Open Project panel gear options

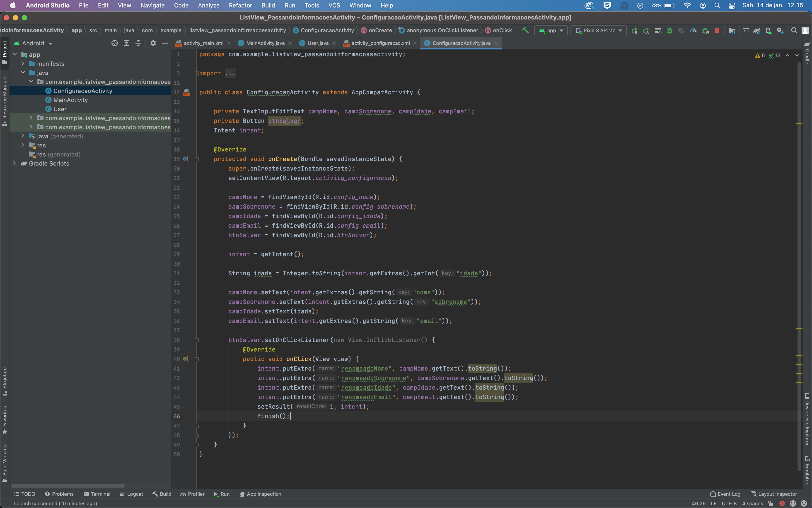click(153, 43)
